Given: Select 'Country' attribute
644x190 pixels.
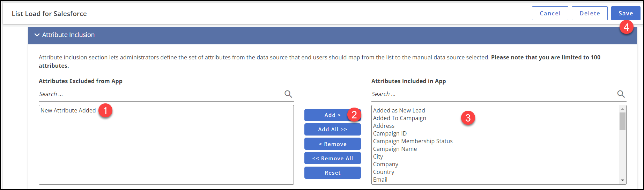Looking at the screenshot, I should click(384, 172).
